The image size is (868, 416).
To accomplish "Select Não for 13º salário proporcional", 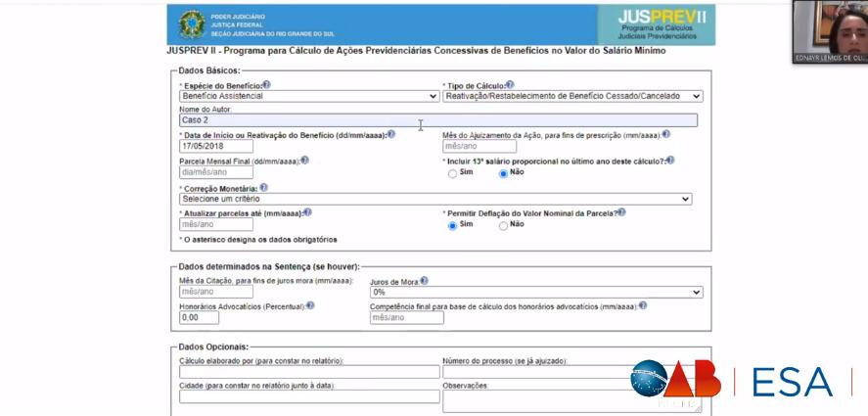I will coord(503,174).
